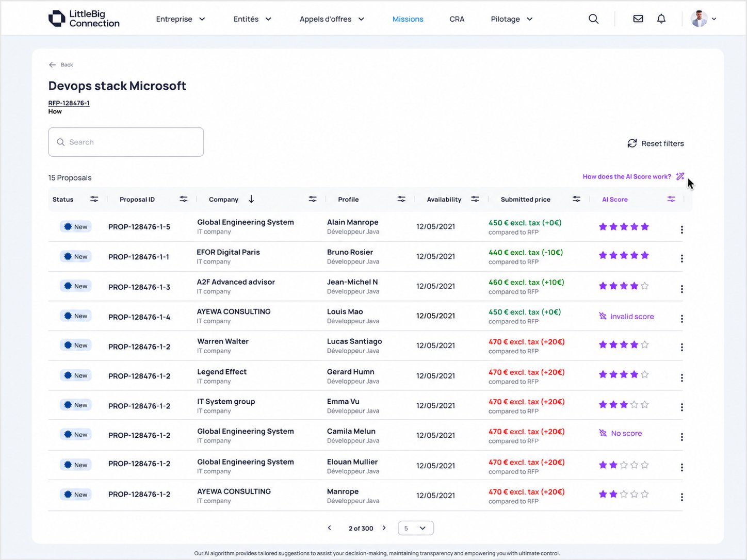This screenshot has height=560, width=747.
Task: Click the IT System group company name
Action: [x=226, y=402]
